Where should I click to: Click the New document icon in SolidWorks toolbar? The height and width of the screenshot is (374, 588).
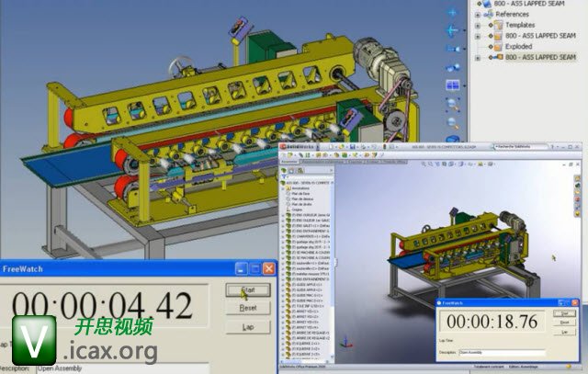(x=331, y=147)
